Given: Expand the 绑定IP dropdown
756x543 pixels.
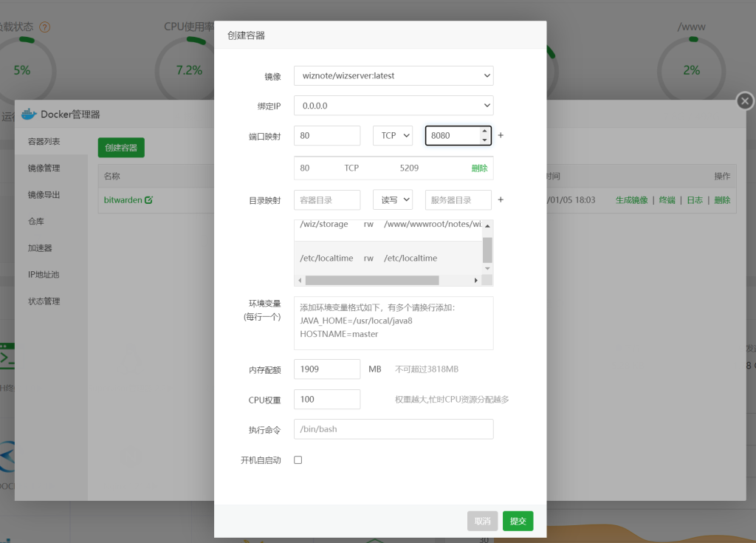Looking at the screenshot, I should 393,106.
